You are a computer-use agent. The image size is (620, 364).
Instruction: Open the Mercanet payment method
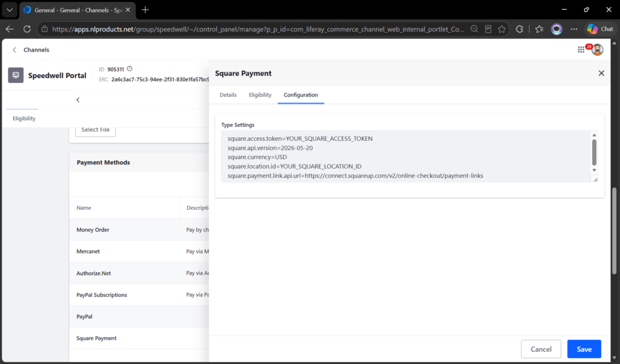tap(88, 252)
